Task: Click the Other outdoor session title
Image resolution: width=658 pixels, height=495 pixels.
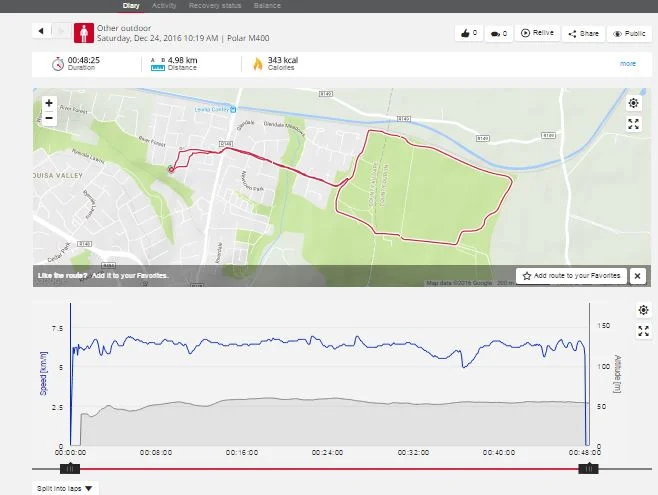Action: pyautogui.click(x=124, y=28)
